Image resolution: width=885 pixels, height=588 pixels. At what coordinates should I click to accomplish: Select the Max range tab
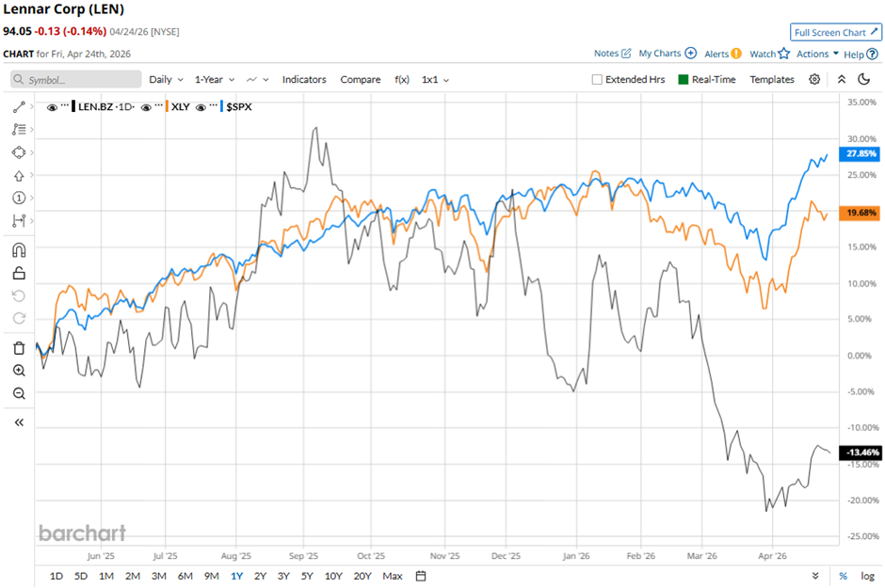click(393, 576)
